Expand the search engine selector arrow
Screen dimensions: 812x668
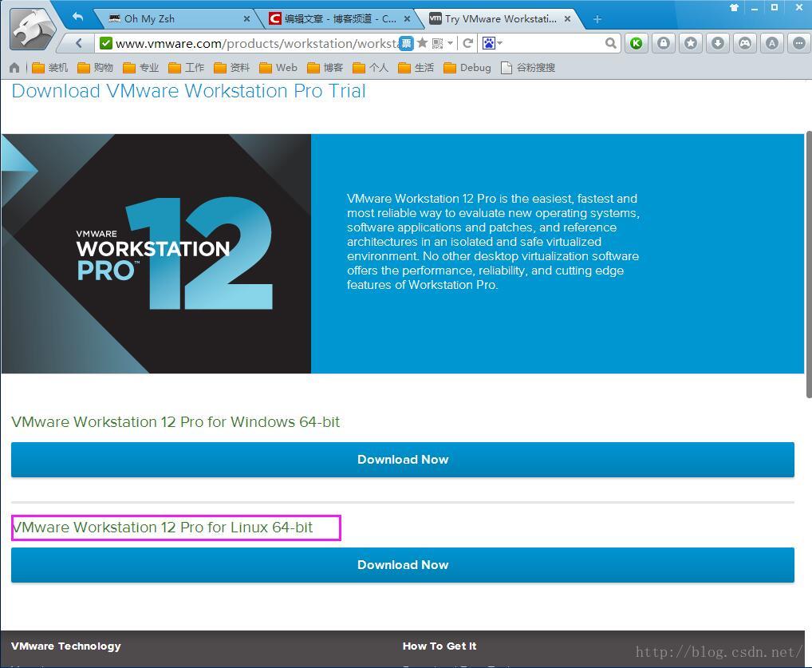point(500,43)
